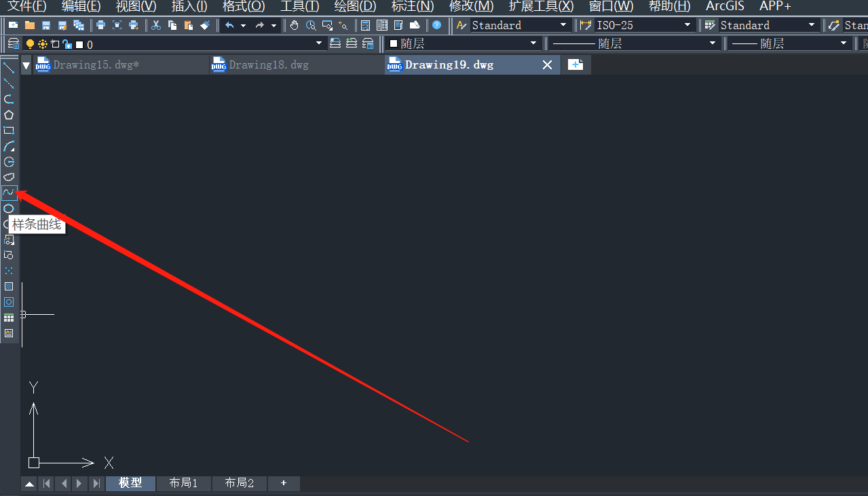Select the Revision Cloud tool
This screenshot has height=496, width=868.
tap(9, 177)
